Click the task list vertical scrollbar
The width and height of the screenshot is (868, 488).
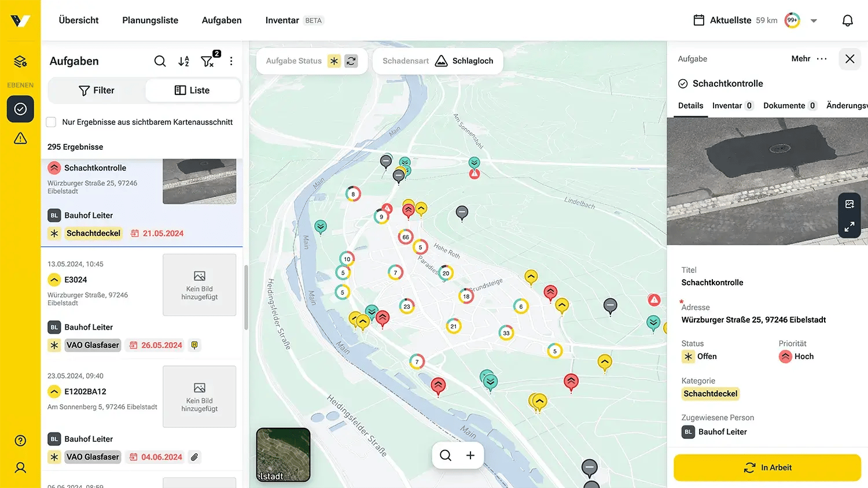[246, 298]
